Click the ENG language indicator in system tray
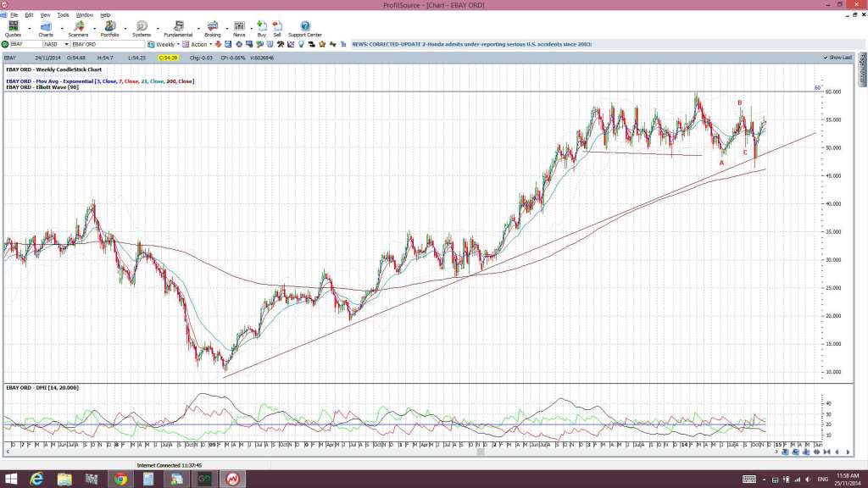The image size is (868, 488). (822, 480)
